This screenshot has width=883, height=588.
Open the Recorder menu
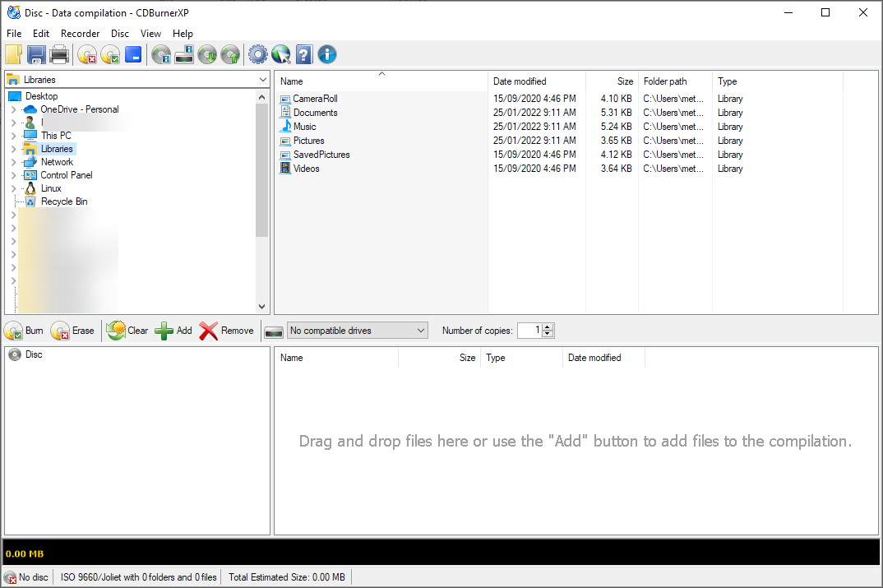(x=80, y=34)
